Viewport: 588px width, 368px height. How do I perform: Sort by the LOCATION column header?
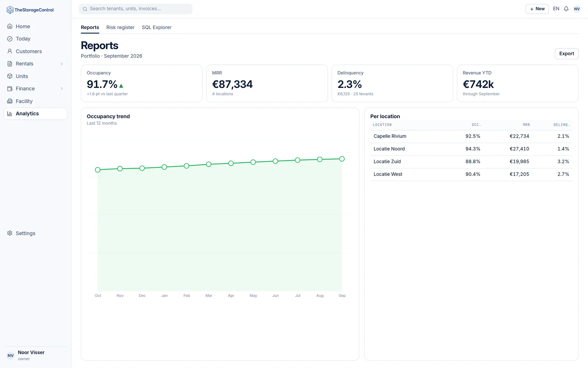pyautogui.click(x=382, y=125)
